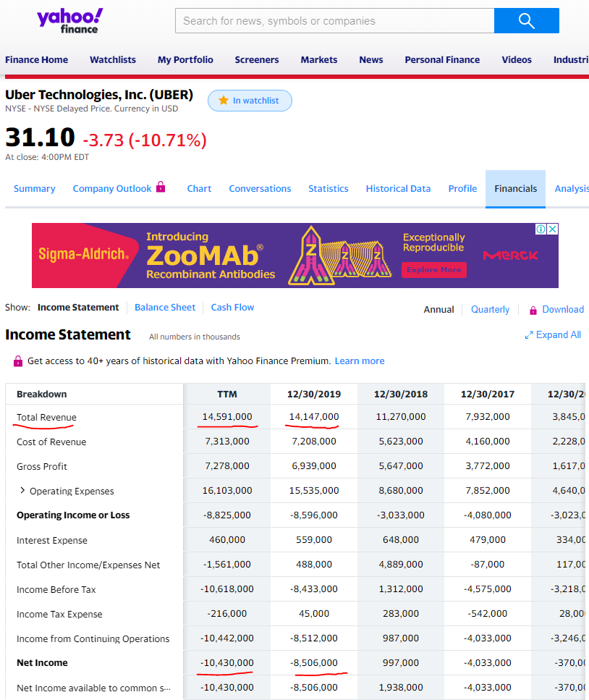The image size is (589, 700).
Task: Click the 12/30/2019 column header
Action: coord(314,395)
